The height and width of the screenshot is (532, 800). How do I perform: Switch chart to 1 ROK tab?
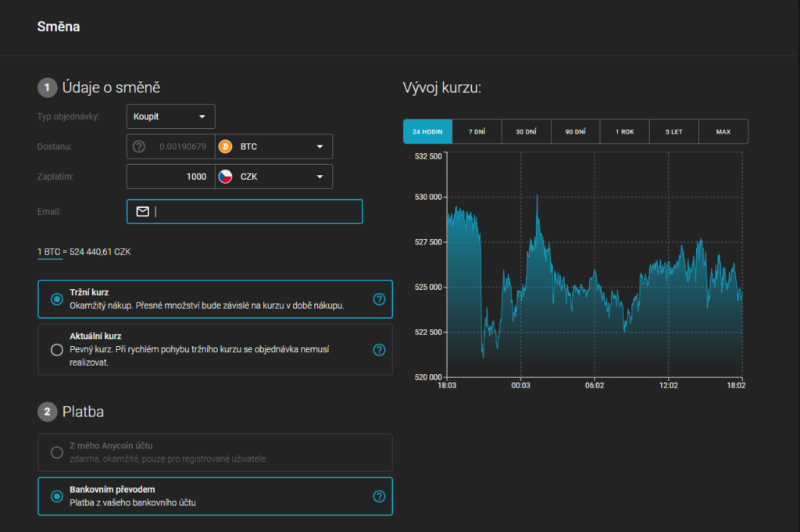[624, 131]
